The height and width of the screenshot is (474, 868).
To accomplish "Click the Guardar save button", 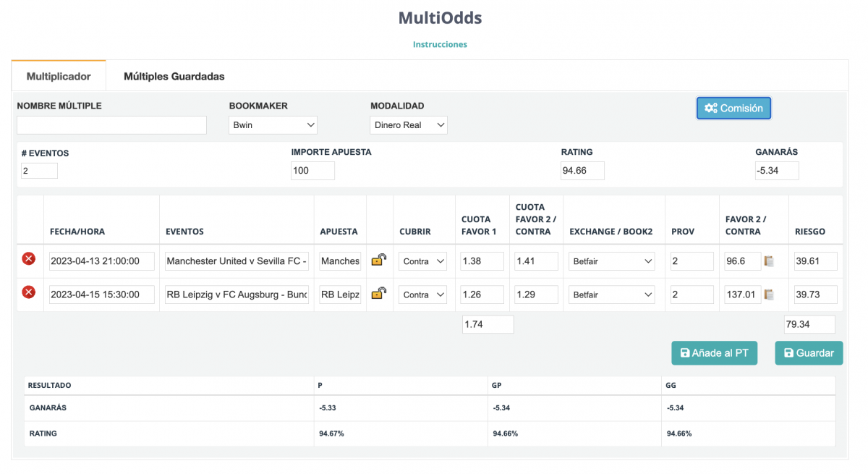I will pyautogui.click(x=809, y=353).
